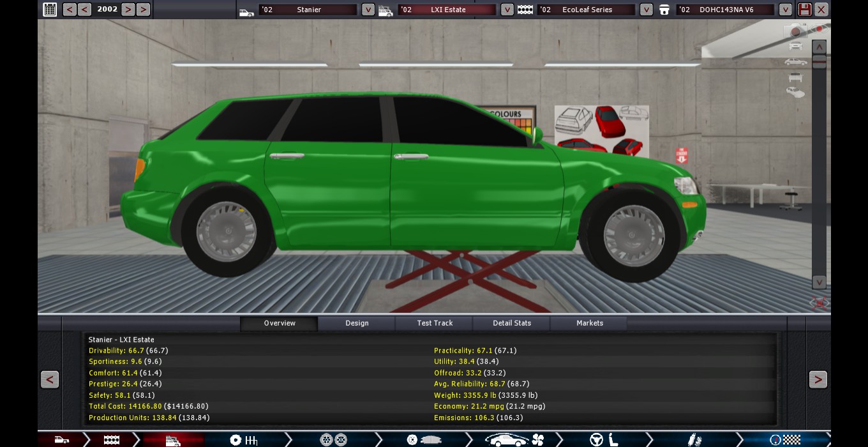The height and width of the screenshot is (447, 868).
Task: Go to previous step with left arrow
Action: [50, 379]
